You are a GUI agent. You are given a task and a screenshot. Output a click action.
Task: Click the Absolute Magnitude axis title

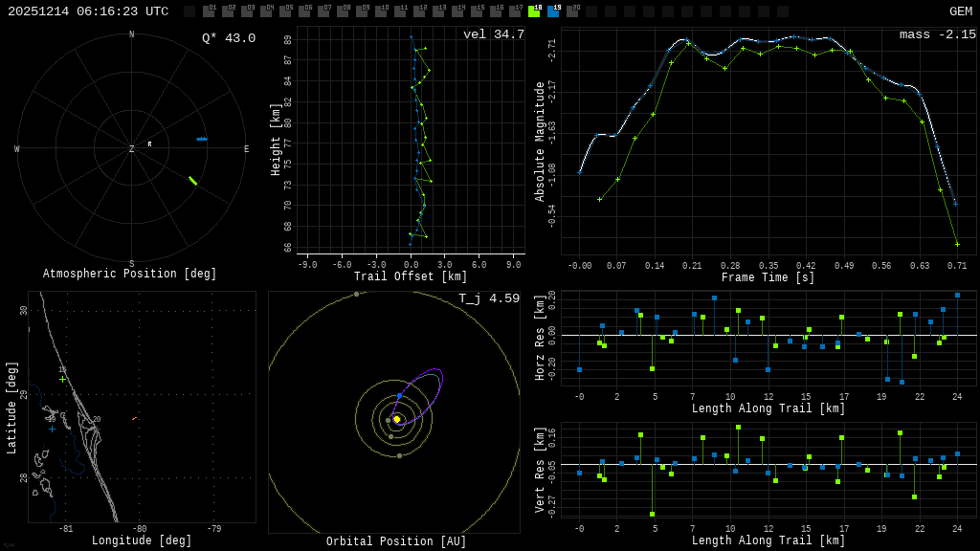point(540,142)
